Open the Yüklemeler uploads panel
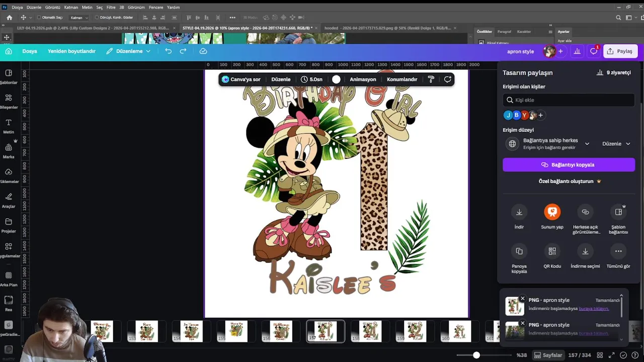 point(9,175)
